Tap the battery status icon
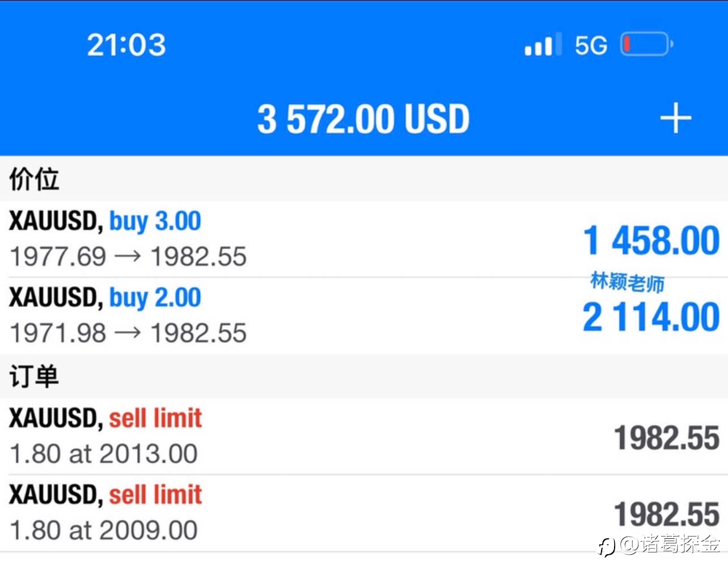The height and width of the screenshot is (578, 728). 647,44
